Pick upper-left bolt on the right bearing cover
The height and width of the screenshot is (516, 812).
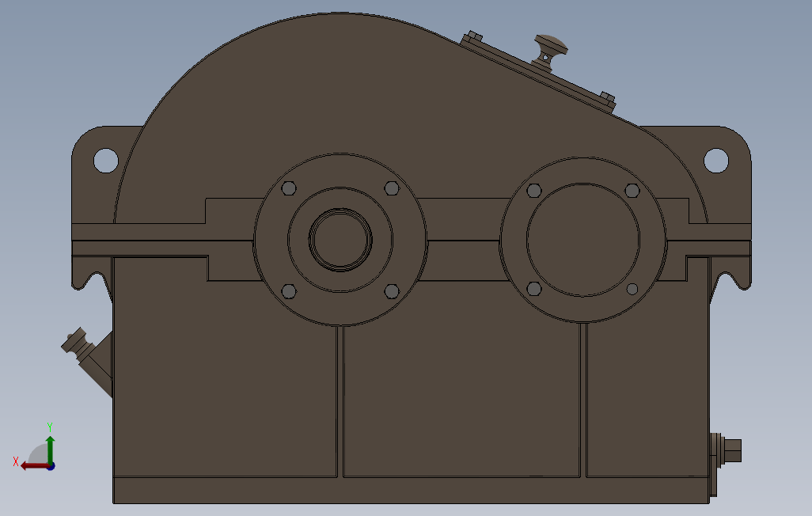[x=534, y=191]
